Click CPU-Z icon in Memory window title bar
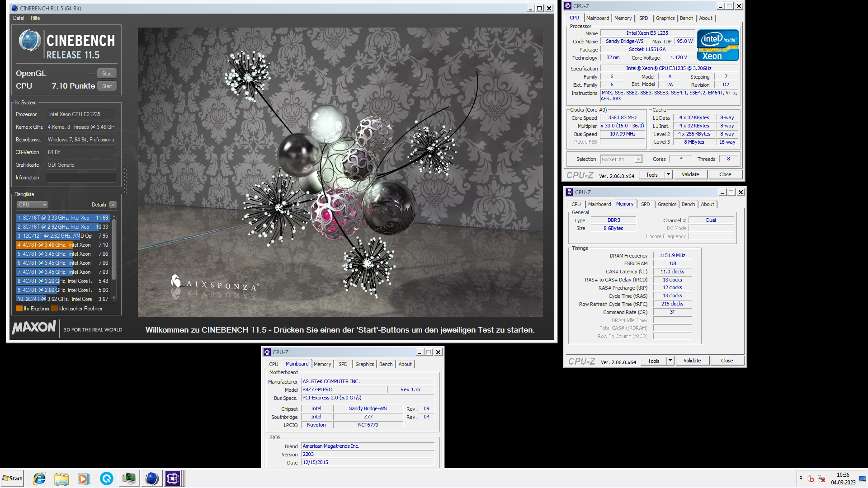868x488 pixels. click(x=570, y=192)
